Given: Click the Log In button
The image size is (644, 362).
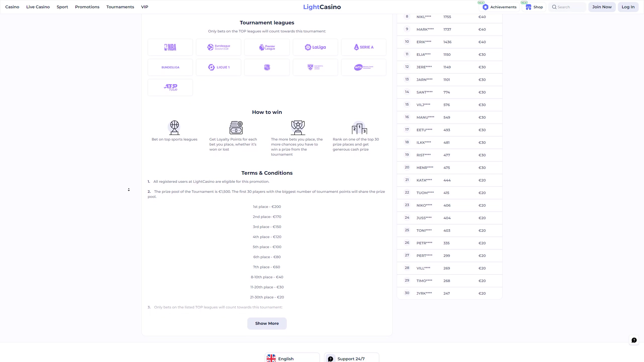Looking at the screenshot, I should tap(628, 7).
